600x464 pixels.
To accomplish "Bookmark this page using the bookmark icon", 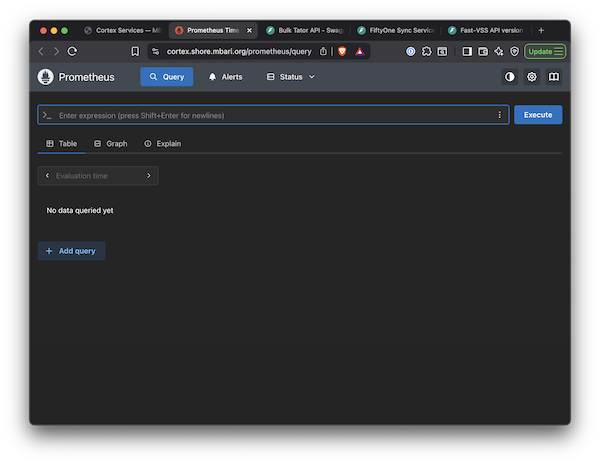I will pyautogui.click(x=135, y=51).
